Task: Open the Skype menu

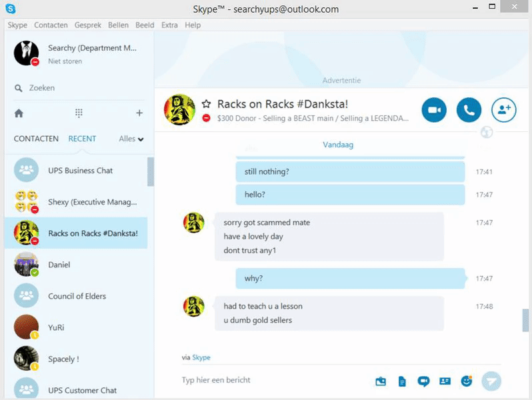Action: 17,25
